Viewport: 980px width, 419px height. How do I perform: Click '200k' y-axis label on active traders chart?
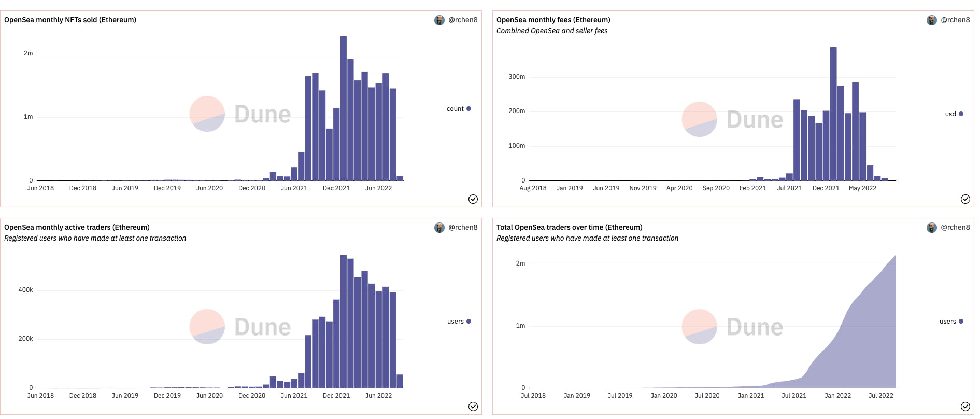[x=25, y=339]
